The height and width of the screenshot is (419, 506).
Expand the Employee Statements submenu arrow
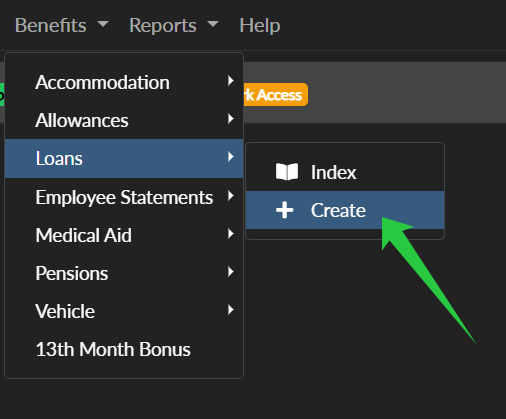[230, 196]
